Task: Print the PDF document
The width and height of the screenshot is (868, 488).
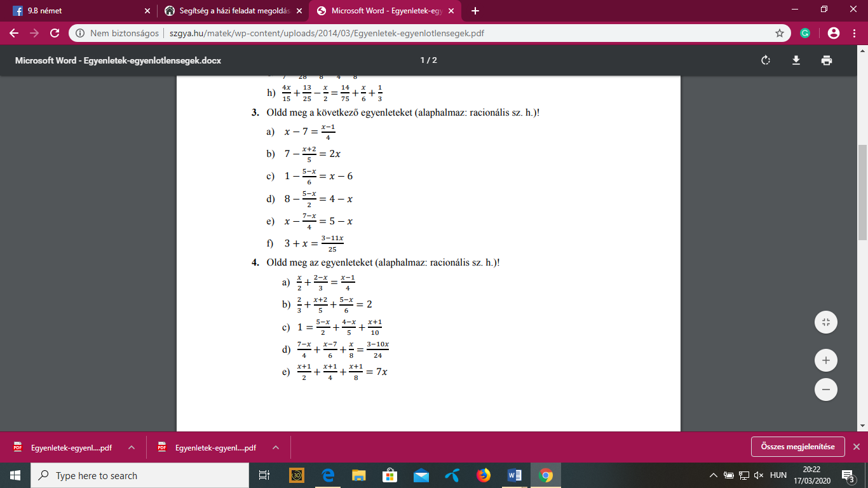Action: click(x=826, y=60)
